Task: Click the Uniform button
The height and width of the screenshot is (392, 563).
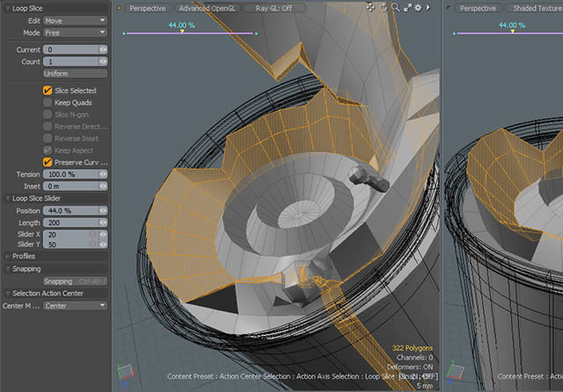Action: tap(75, 74)
